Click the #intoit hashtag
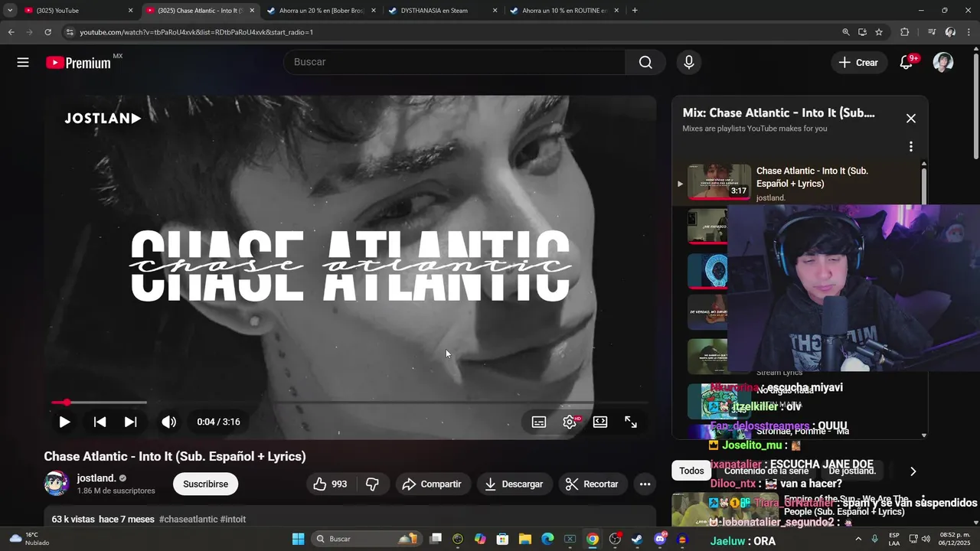 234,519
